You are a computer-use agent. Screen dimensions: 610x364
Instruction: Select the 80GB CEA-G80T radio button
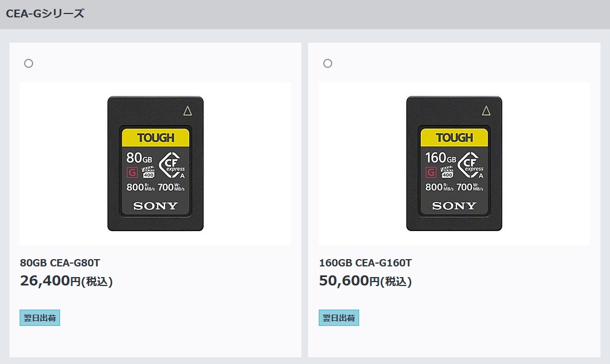[x=29, y=63]
